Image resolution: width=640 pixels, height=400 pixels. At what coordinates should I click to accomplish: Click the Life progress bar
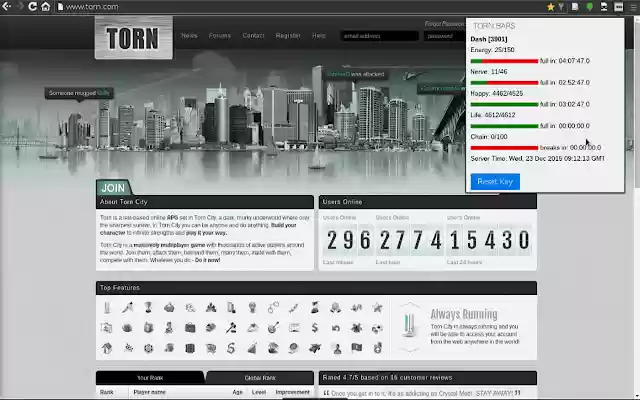(504, 126)
